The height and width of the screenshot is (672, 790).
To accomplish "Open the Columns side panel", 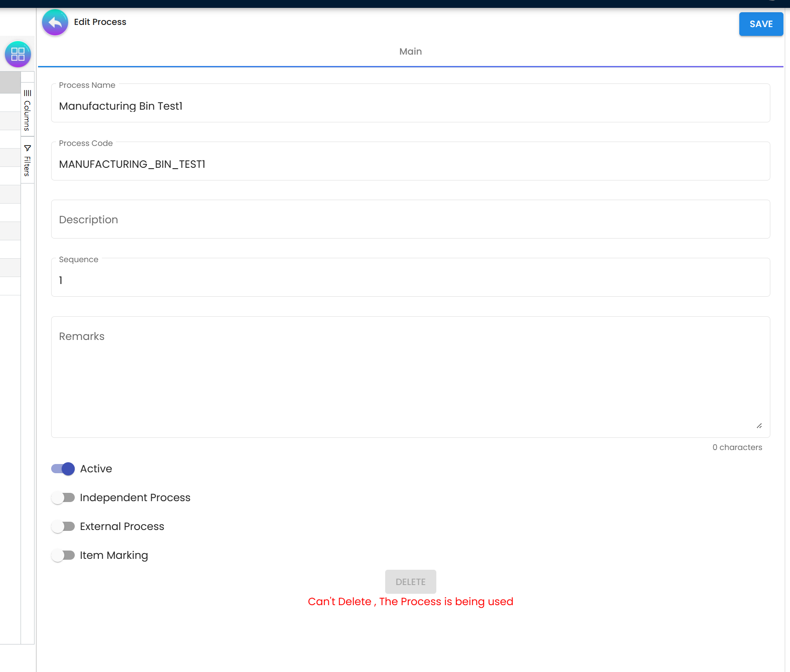I will tap(27, 111).
